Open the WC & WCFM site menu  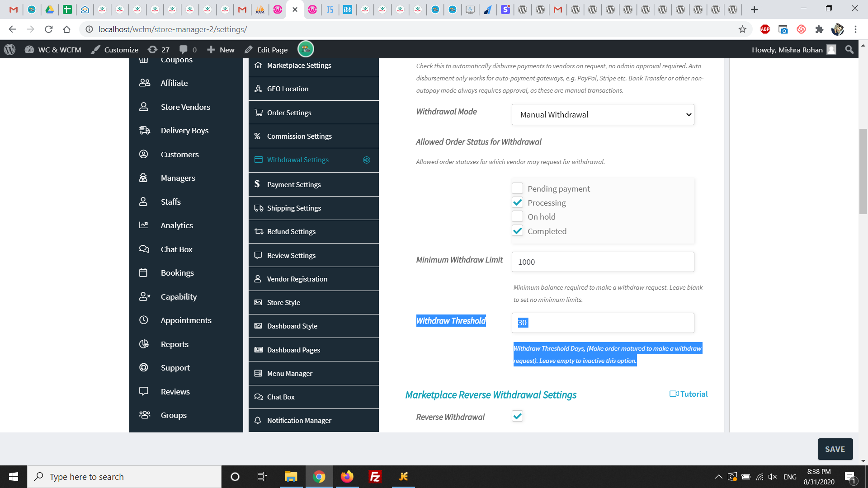click(53, 50)
